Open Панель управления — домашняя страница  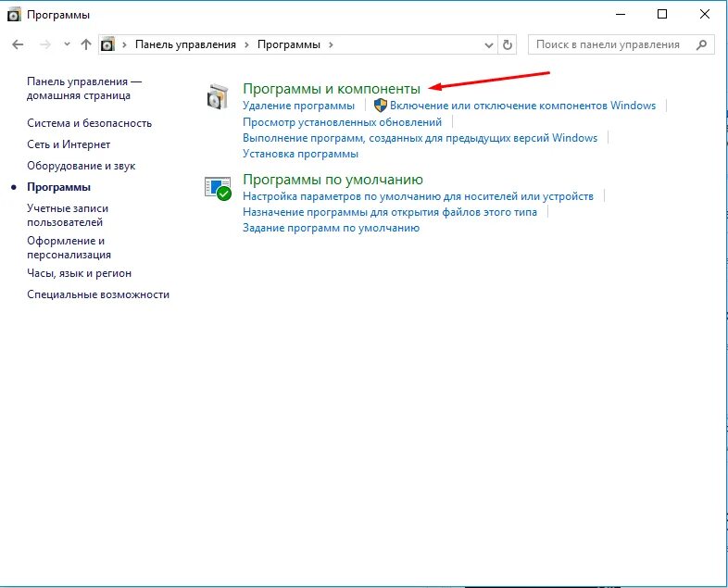click(84, 88)
